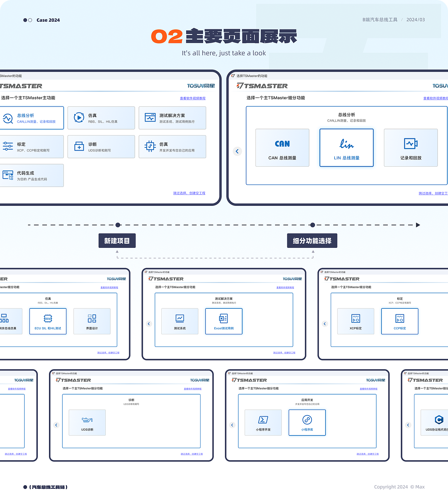Select the CCP标定 tile
Screen dimensions: 448x502
400,321
